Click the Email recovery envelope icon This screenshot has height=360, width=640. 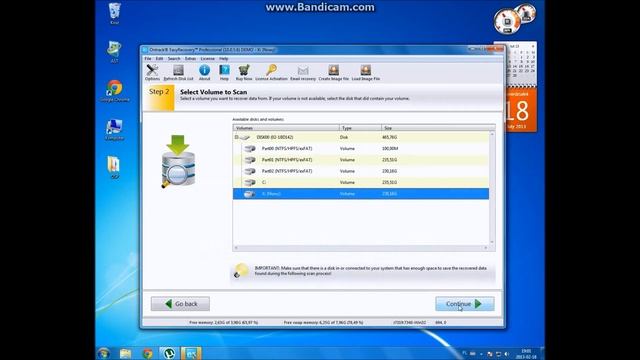(x=303, y=72)
